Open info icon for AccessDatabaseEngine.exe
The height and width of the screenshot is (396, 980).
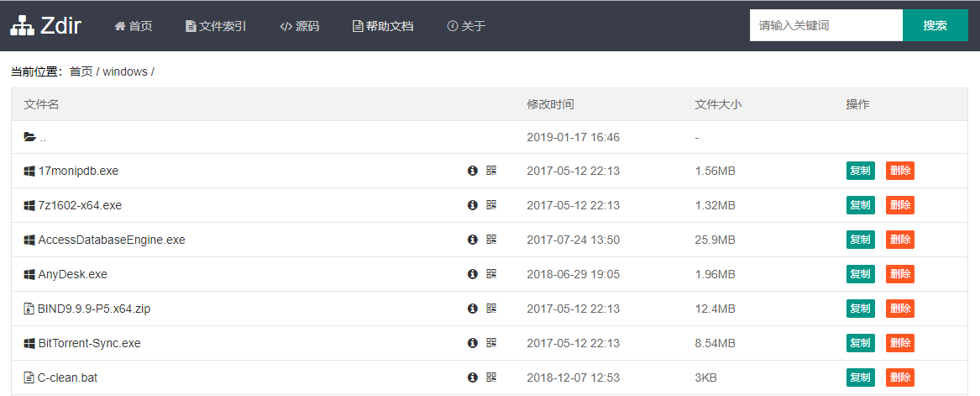point(472,240)
